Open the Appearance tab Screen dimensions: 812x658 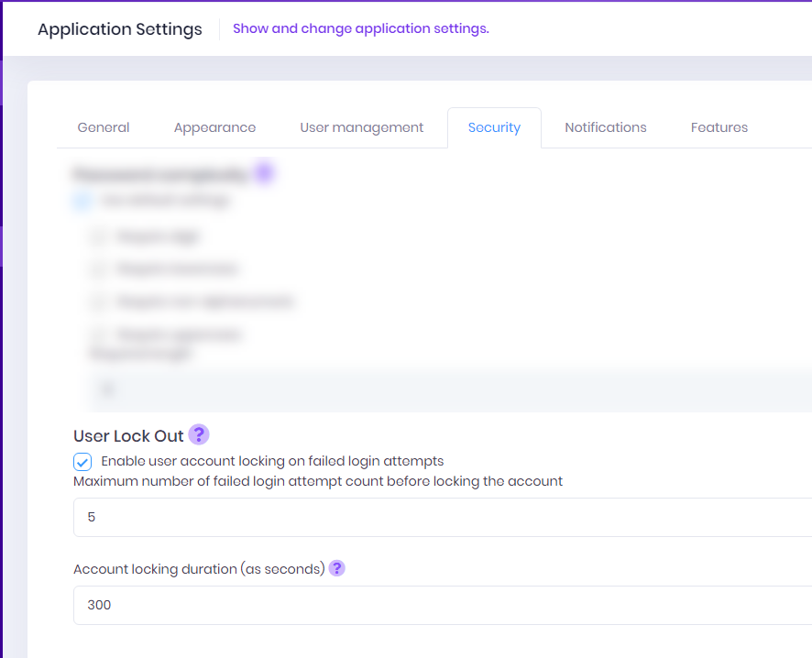214,127
